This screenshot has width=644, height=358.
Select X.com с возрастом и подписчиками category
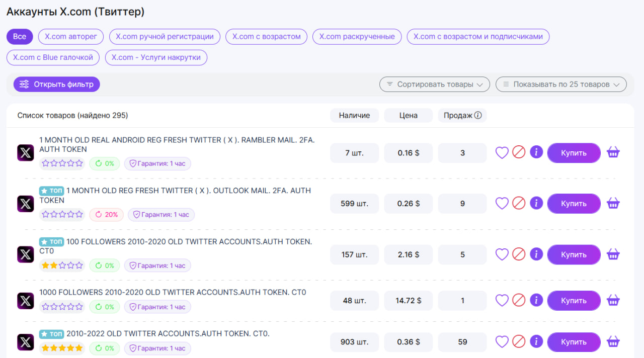pyautogui.click(x=478, y=37)
